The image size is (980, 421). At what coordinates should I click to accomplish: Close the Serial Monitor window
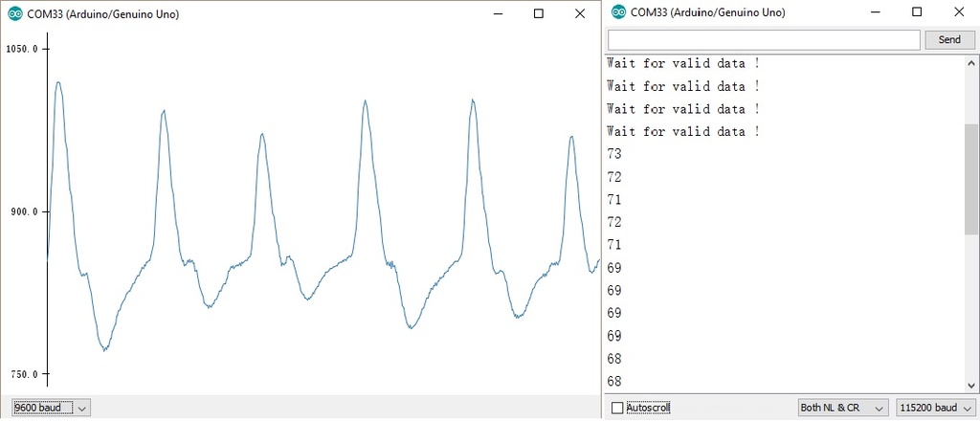coord(958,11)
